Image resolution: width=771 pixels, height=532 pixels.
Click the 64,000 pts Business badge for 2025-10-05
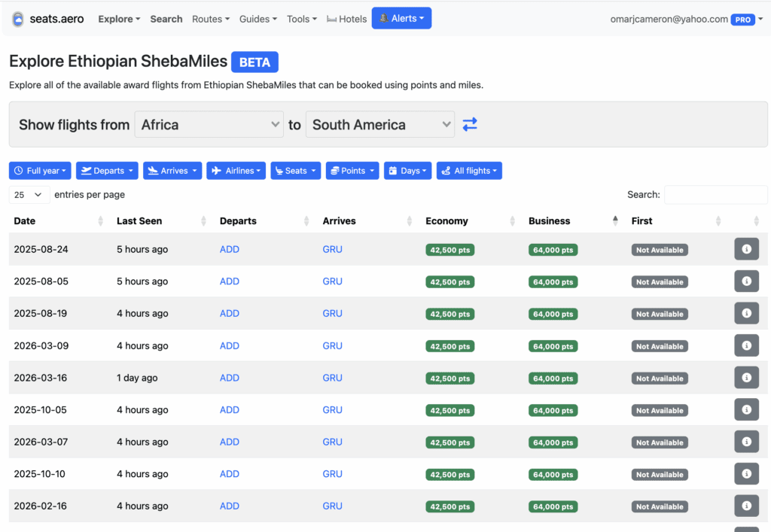coord(553,411)
